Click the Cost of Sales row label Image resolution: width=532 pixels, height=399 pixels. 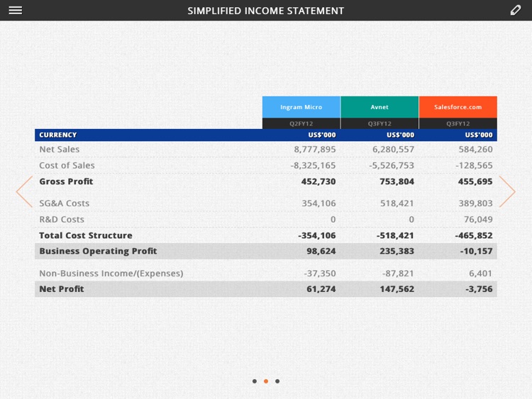[67, 165]
